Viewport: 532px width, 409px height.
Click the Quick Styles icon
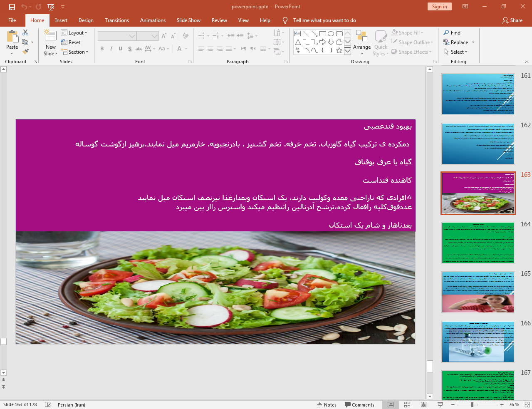tap(381, 43)
